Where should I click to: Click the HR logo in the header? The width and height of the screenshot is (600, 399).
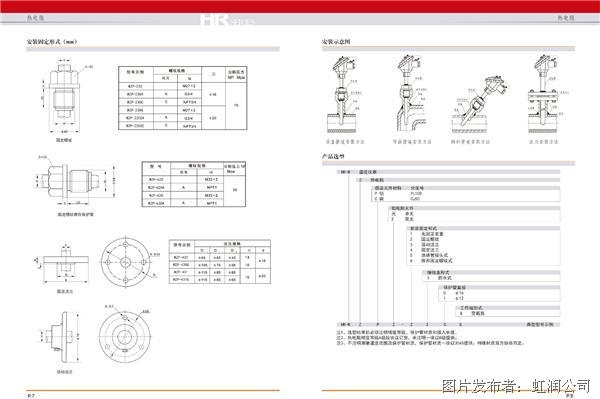215,20
